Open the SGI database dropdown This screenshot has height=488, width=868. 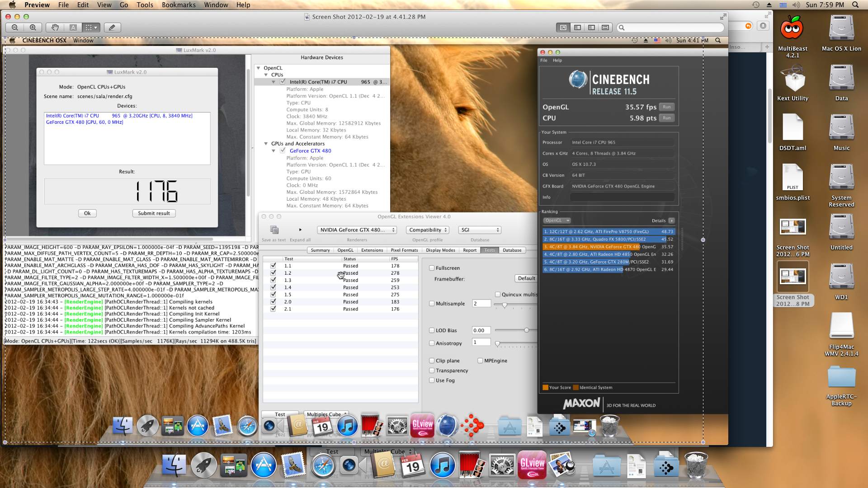tap(480, 230)
